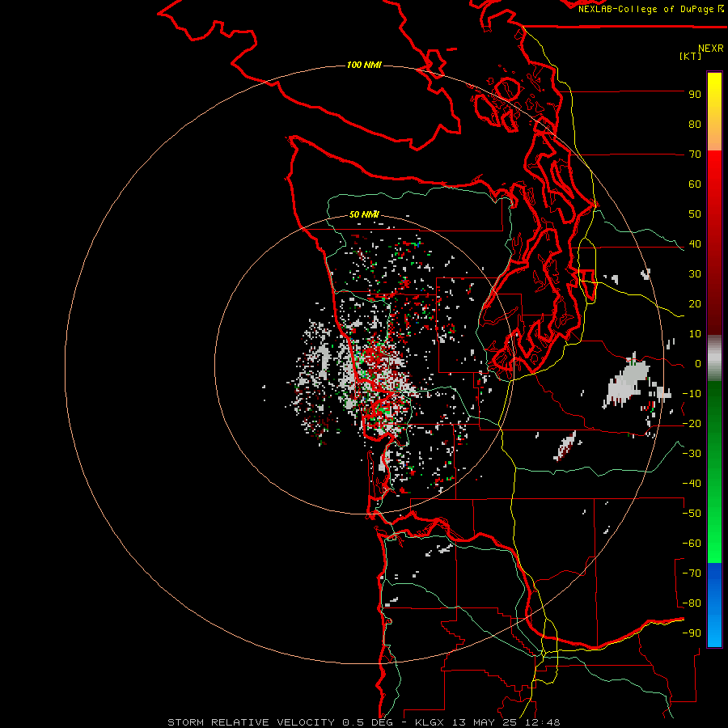This screenshot has width=728, height=728.
Task: Click the 40 value on the velocity scale
Action: (695, 244)
